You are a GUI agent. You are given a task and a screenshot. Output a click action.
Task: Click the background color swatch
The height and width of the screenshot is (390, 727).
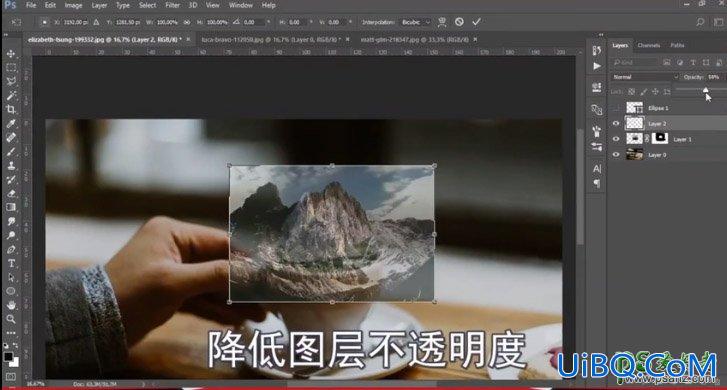tap(14, 362)
